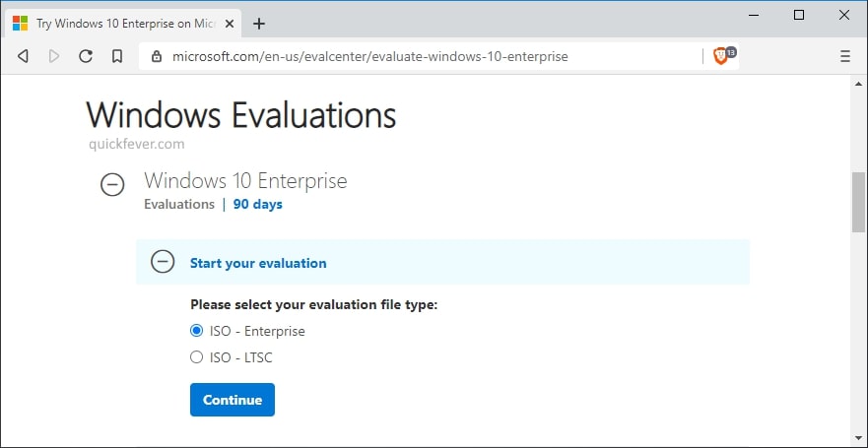Reload the page with the refresh icon

point(86,56)
